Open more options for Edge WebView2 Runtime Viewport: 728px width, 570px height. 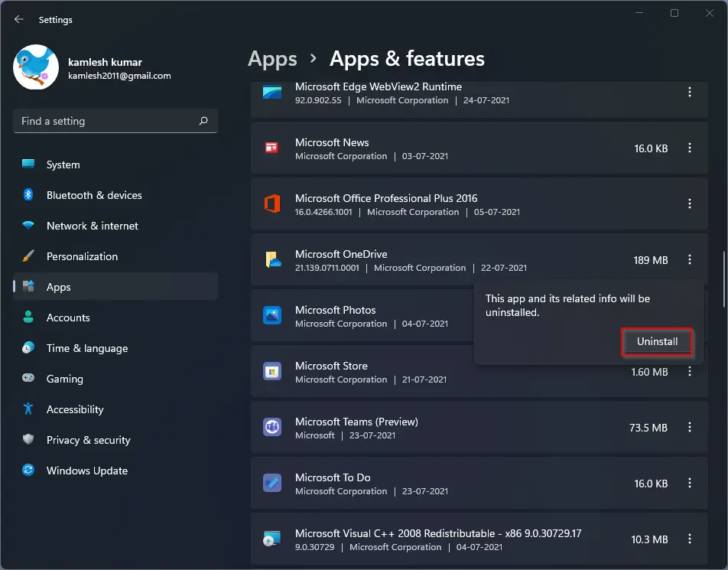(690, 92)
